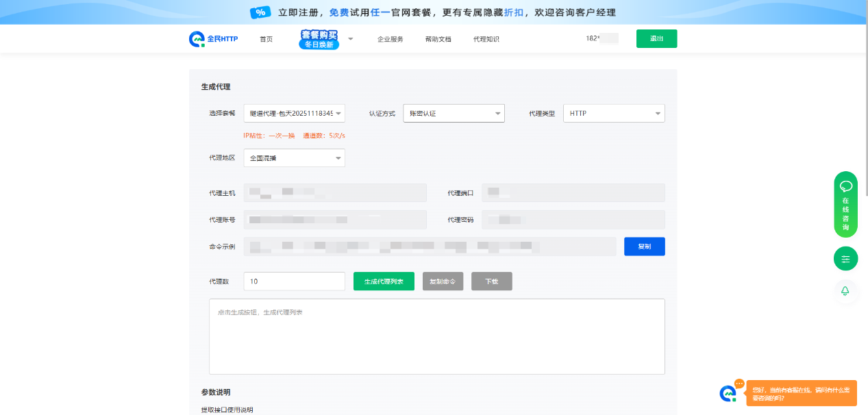Click the orange customer service message popup
The image size is (868, 415).
(801, 393)
